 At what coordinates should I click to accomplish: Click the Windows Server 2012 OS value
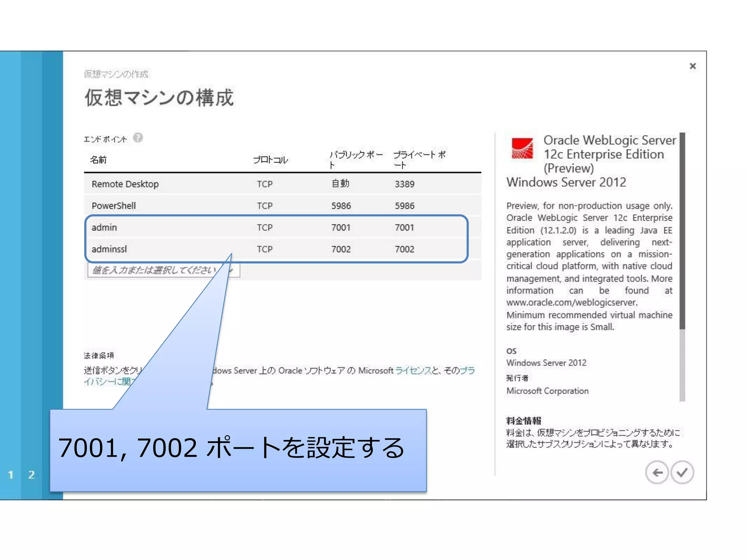[546, 363]
